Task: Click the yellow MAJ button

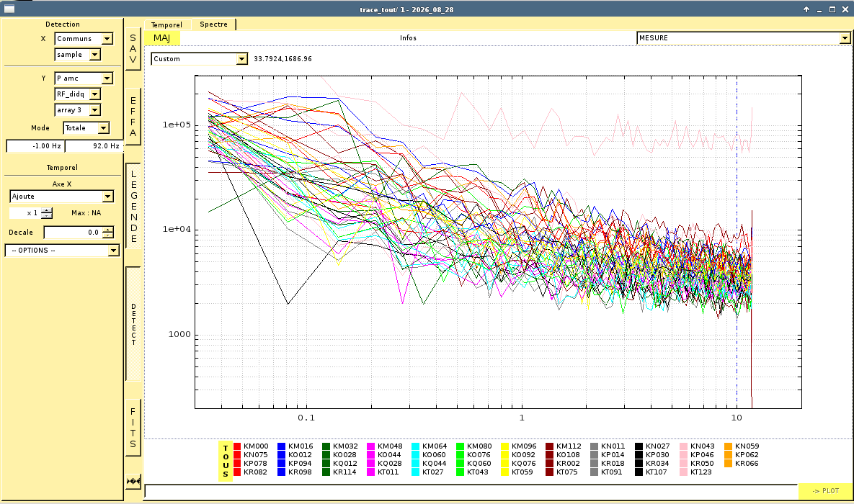Action: [x=161, y=38]
